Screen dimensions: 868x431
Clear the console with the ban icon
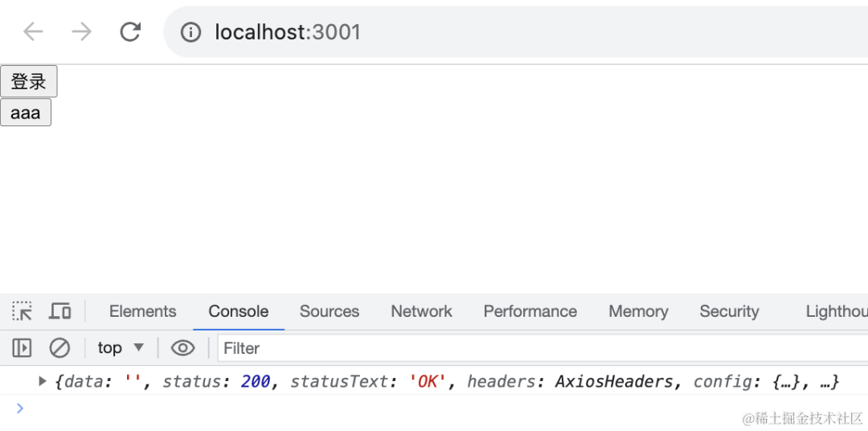[59, 348]
